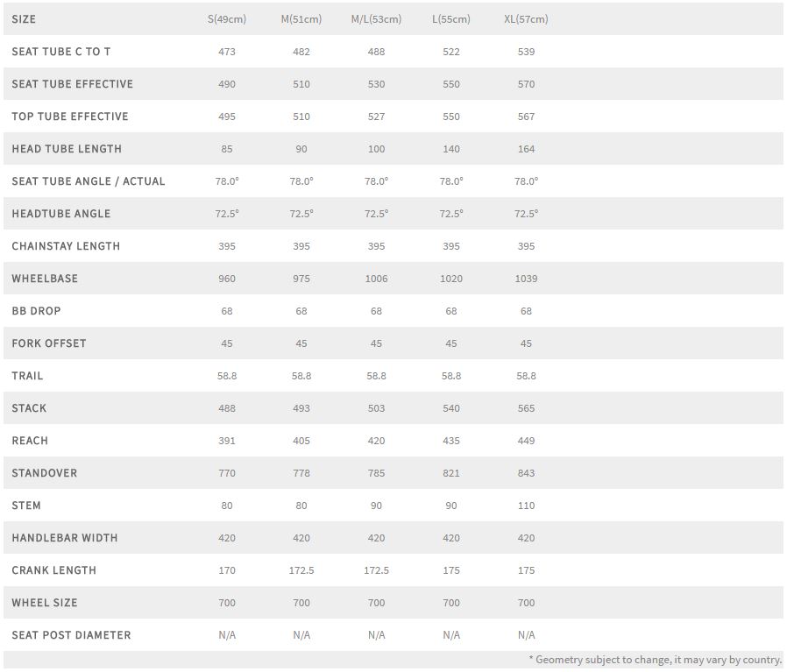Select the STANDOVER row label
Image resolution: width=787 pixels, height=672 pixels.
click(x=45, y=473)
